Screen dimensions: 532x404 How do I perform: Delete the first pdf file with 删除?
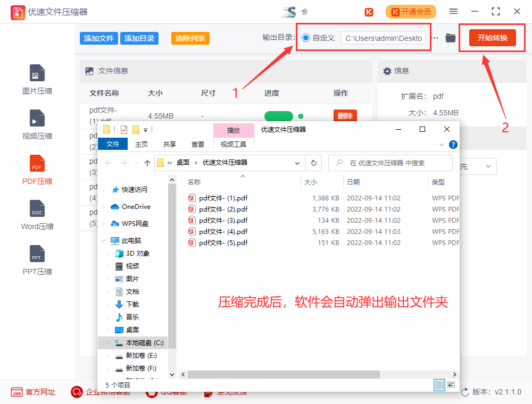click(345, 115)
